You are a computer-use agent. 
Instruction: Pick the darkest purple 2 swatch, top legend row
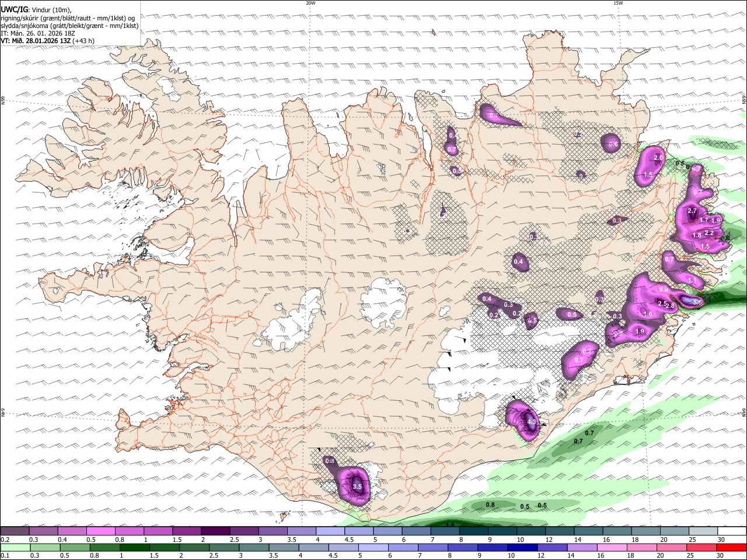[215, 531]
